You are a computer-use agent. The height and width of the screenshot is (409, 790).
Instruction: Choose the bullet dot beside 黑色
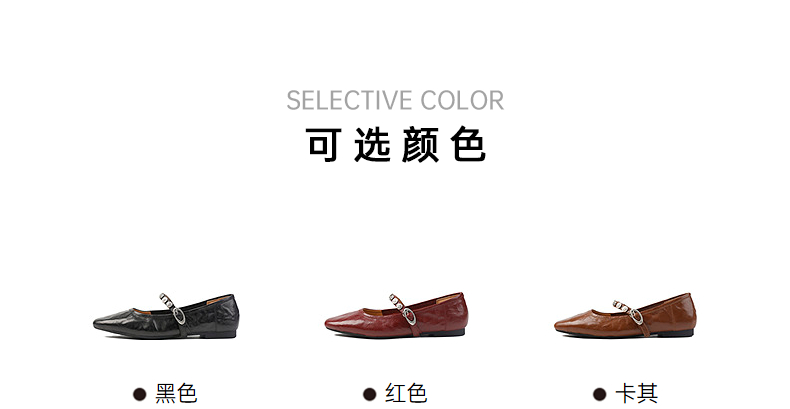click(140, 394)
